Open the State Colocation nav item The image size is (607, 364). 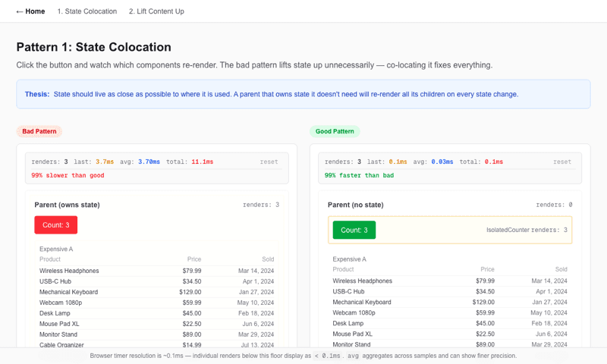pos(87,11)
